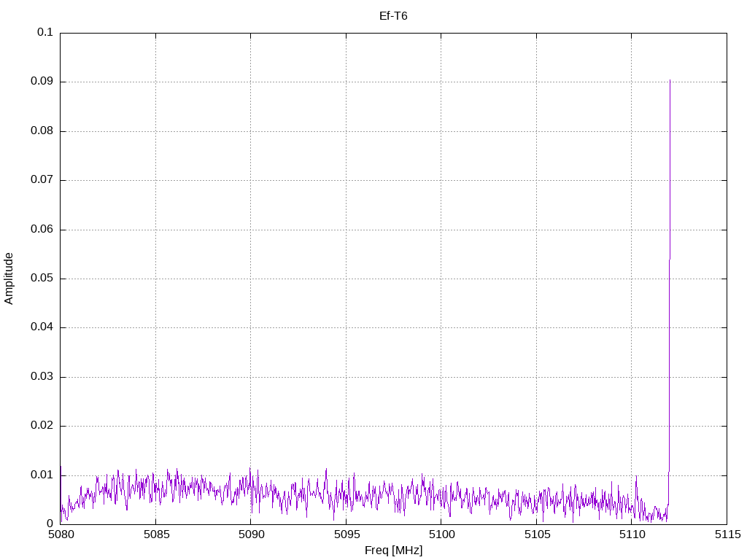Click the Freq [MHz] x-axis label
Screen dimensions: 747x560
393,550
